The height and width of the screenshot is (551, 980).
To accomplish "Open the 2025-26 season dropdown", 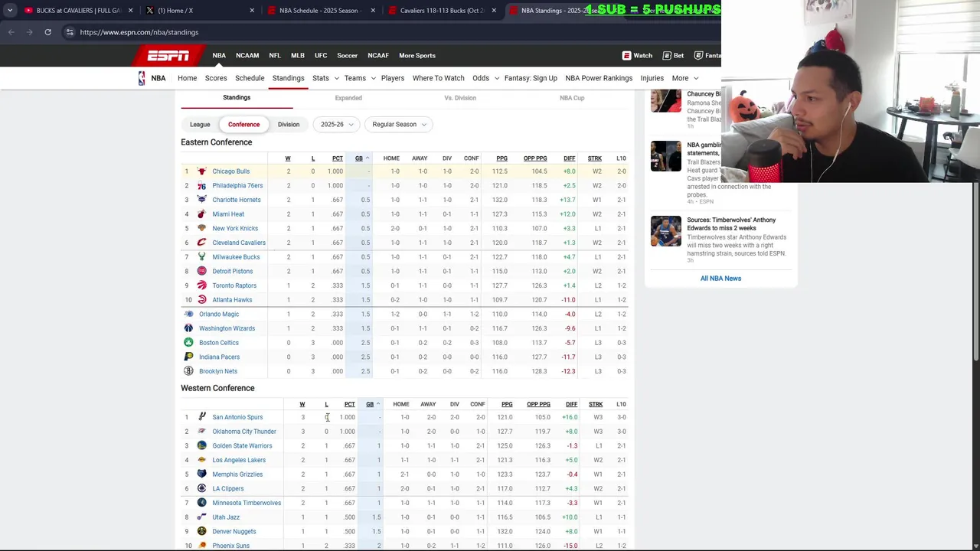I will click(337, 124).
